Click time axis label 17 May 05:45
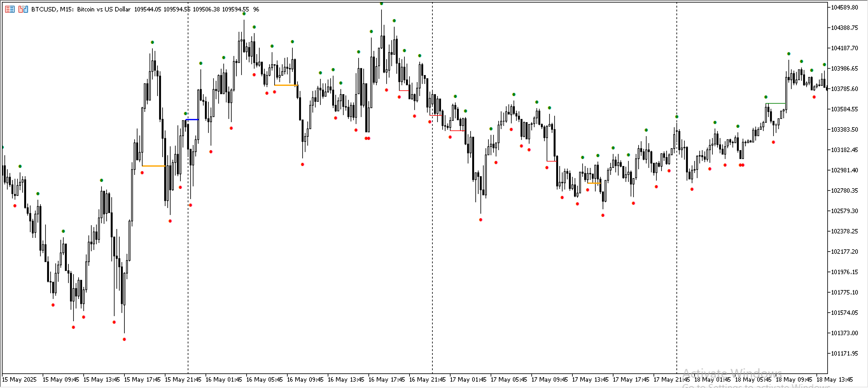This screenshot has height=388, width=868. 509,380
